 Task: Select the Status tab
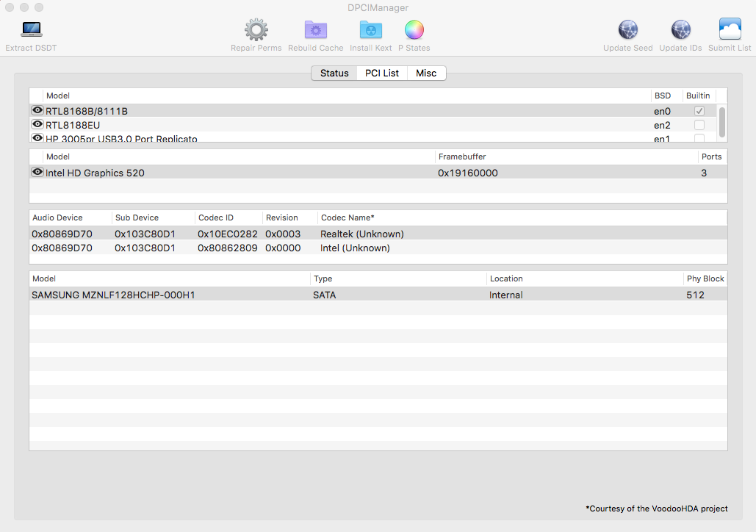(334, 73)
